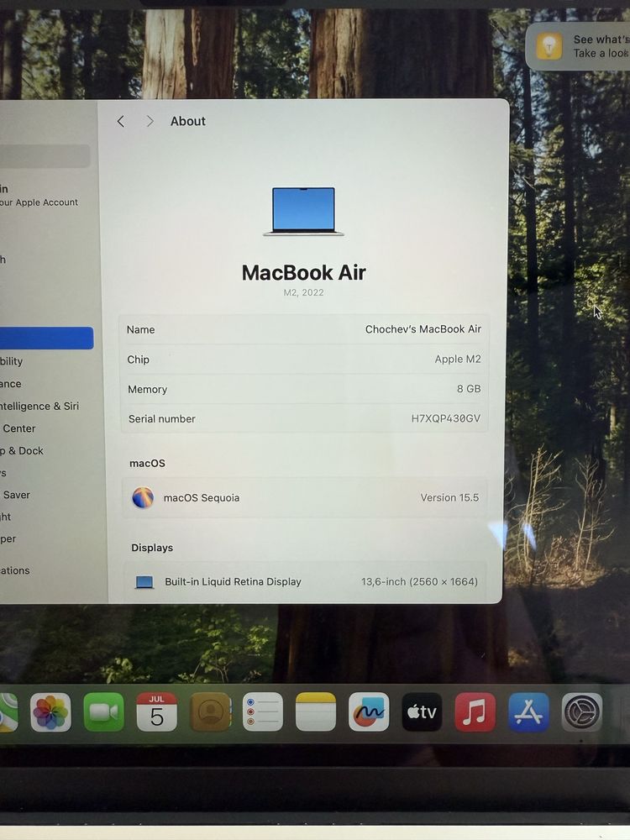Open sidebar item ending in 'ations'
Viewport: 630px width, 840px height.
[15, 570]
